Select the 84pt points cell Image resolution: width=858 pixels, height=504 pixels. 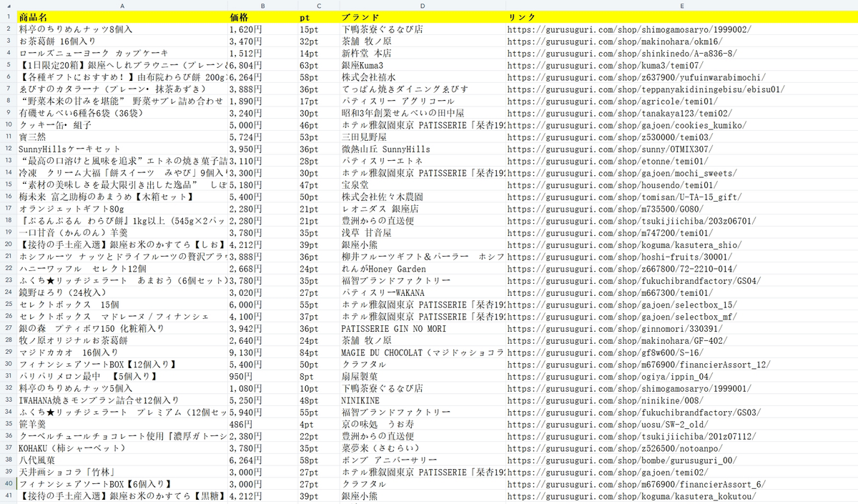pyautogui.click(x=319, y=352)
